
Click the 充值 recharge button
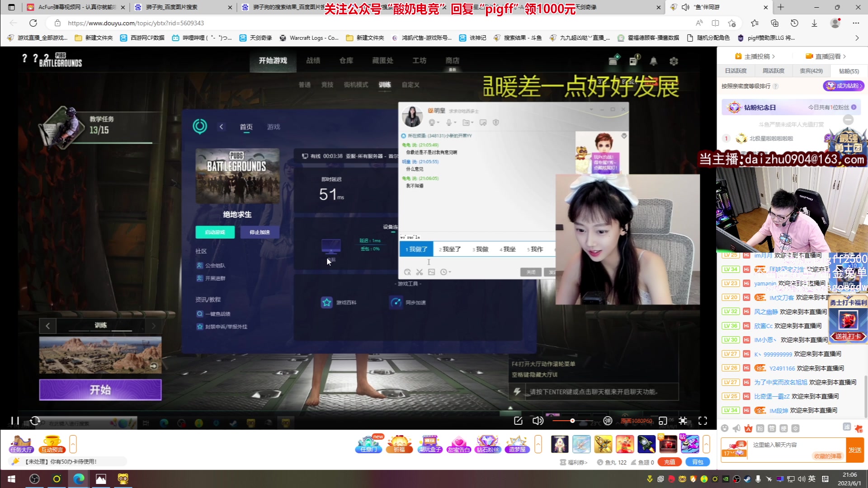pyautogui.click(x=670, y=462)
